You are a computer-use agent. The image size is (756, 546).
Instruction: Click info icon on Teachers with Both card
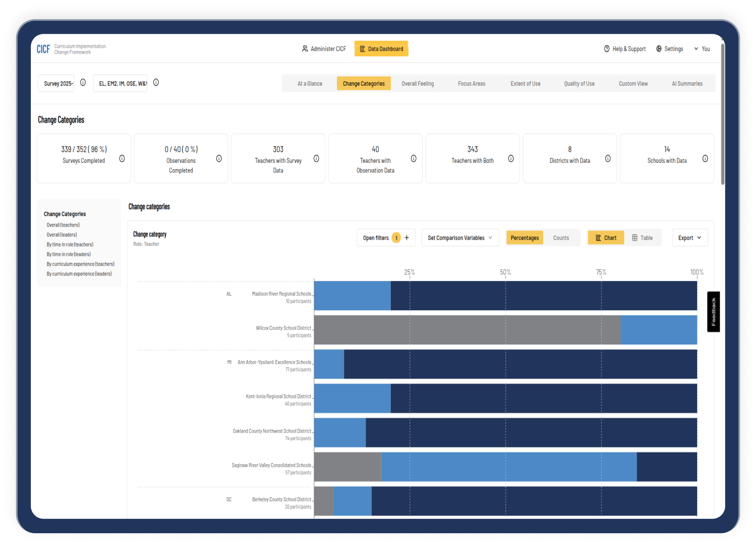(x=511, y=159)
